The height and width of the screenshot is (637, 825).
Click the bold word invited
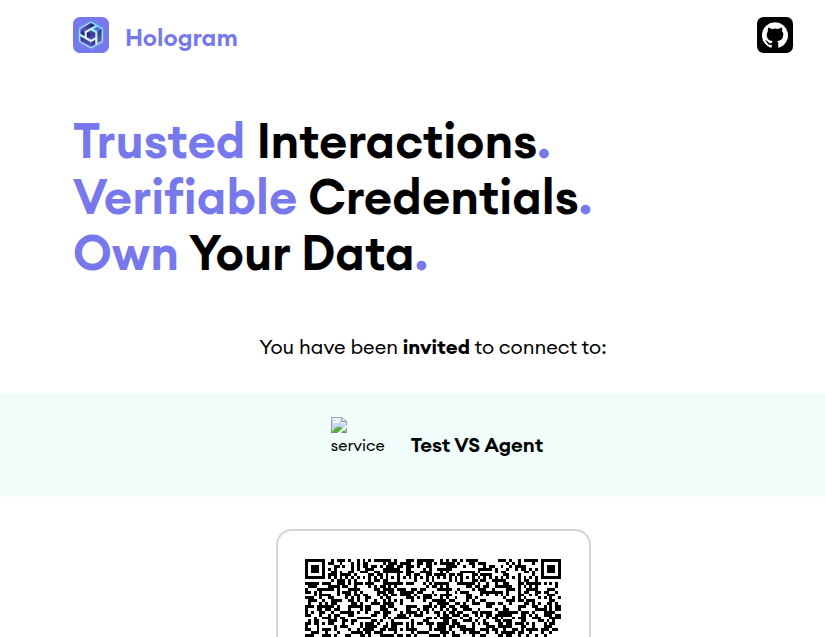(x=436, y=347)
